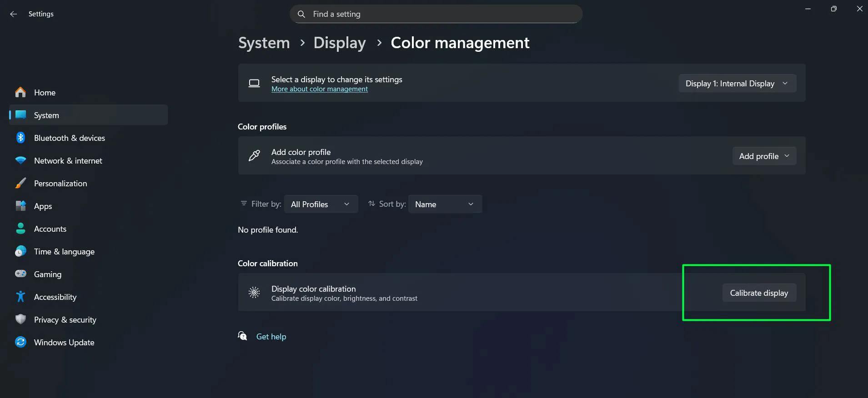
Task: Open Privacy & security settings
Action: click(88, 319)
